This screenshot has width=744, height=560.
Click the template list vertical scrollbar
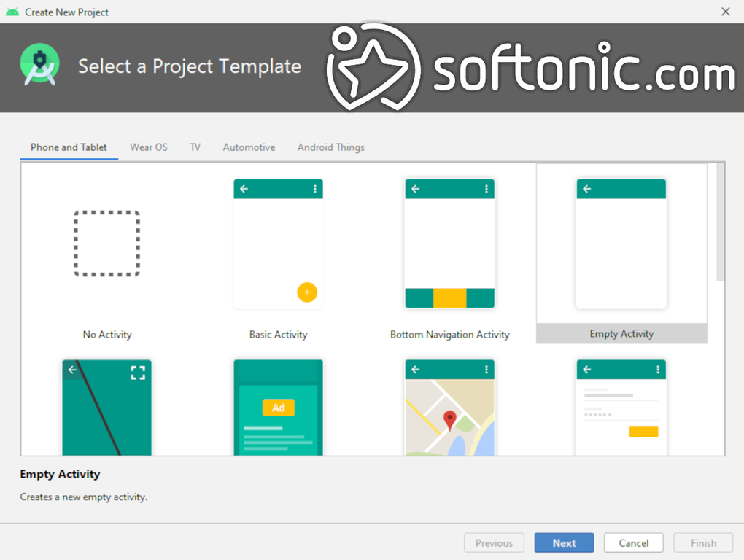coord(720,222)
